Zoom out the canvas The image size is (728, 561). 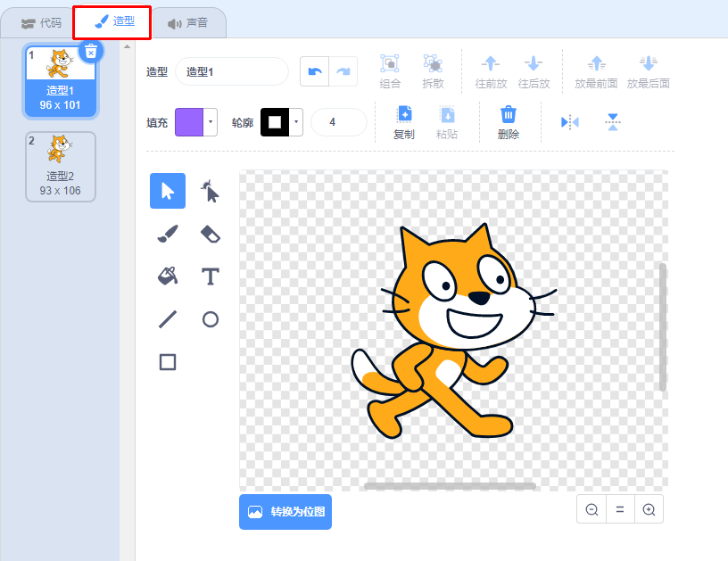tap(591, 509)
